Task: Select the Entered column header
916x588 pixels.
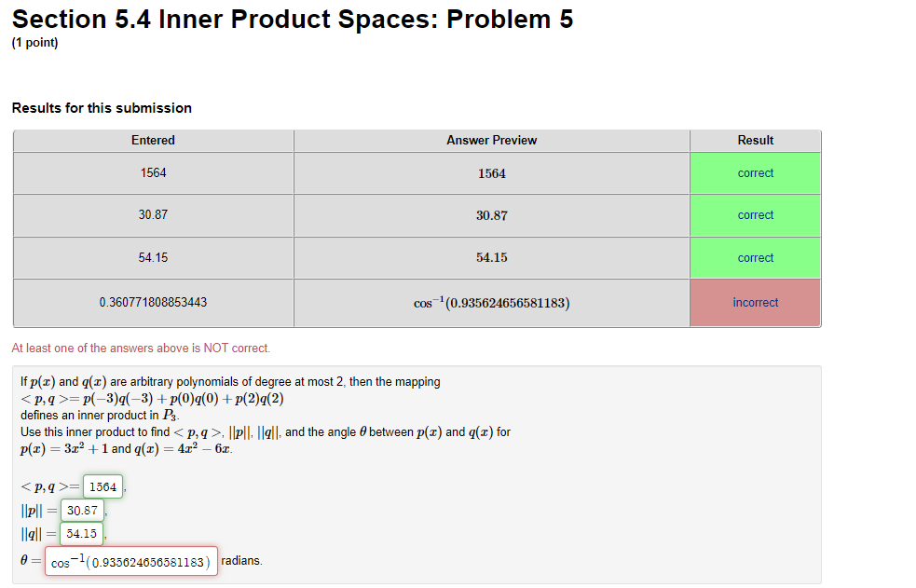Action: (153, 140)
